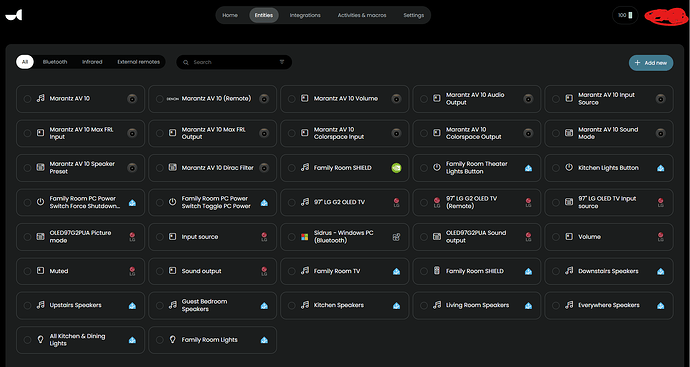
Task: Open the Integrations tab
Action: click(x=305, y=15)
